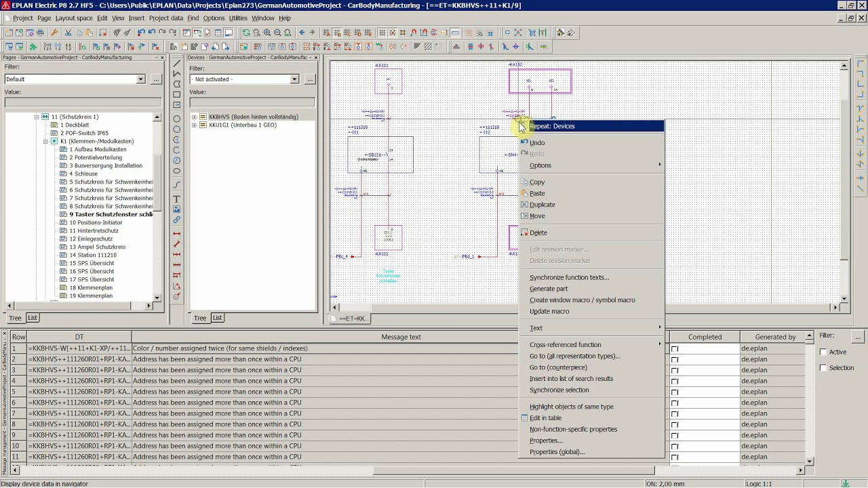Select the linear dimension tool icon
Viewport: 868px width, 488px height.
coord(176,235)
